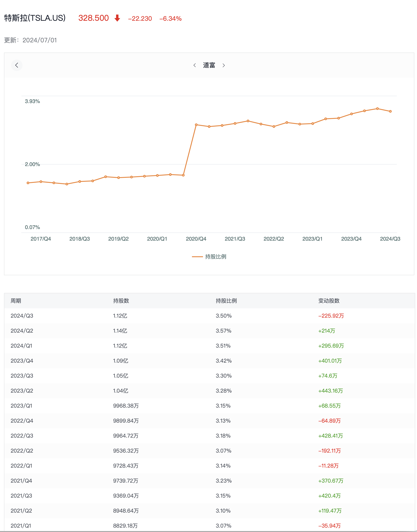
Task: Click the +401.01万 change value
Action: coord(330,361)
